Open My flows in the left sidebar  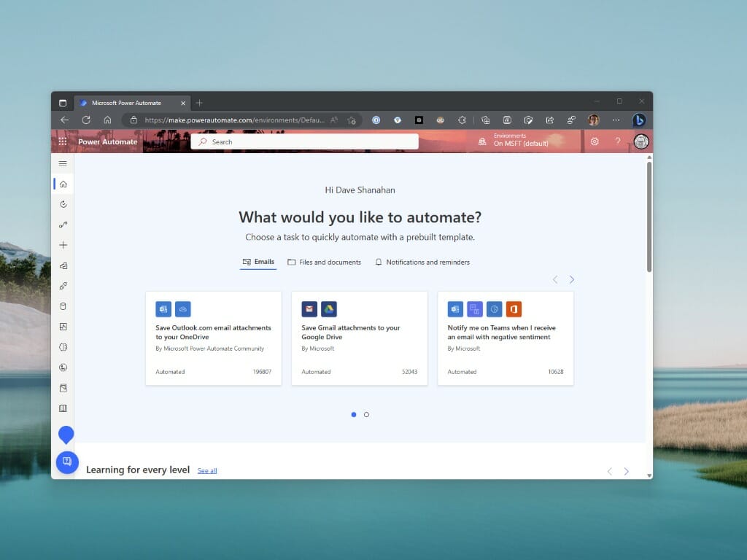point(63,225)
